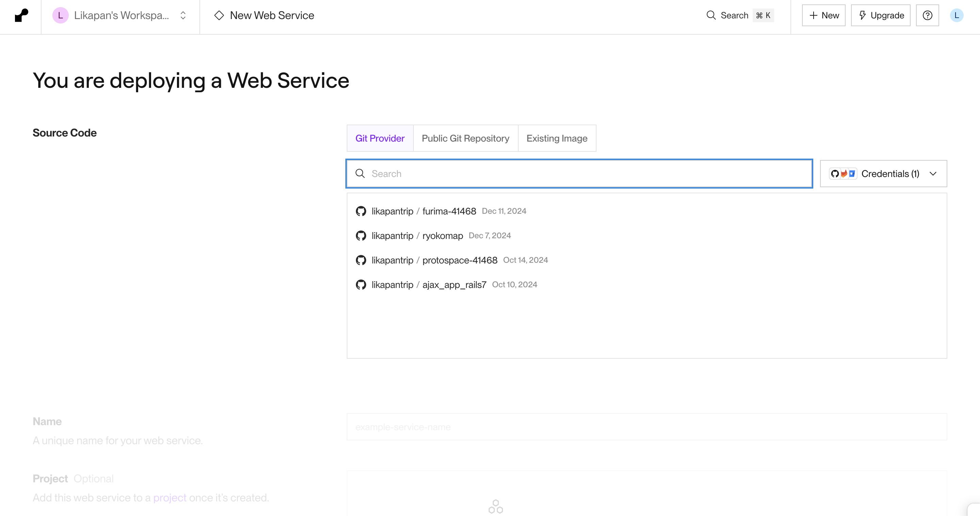Image resolution: width=980 pixels, height=516 pixels.
Task: Click the provider icons in Credentials button
Action: tap(843, 174)
